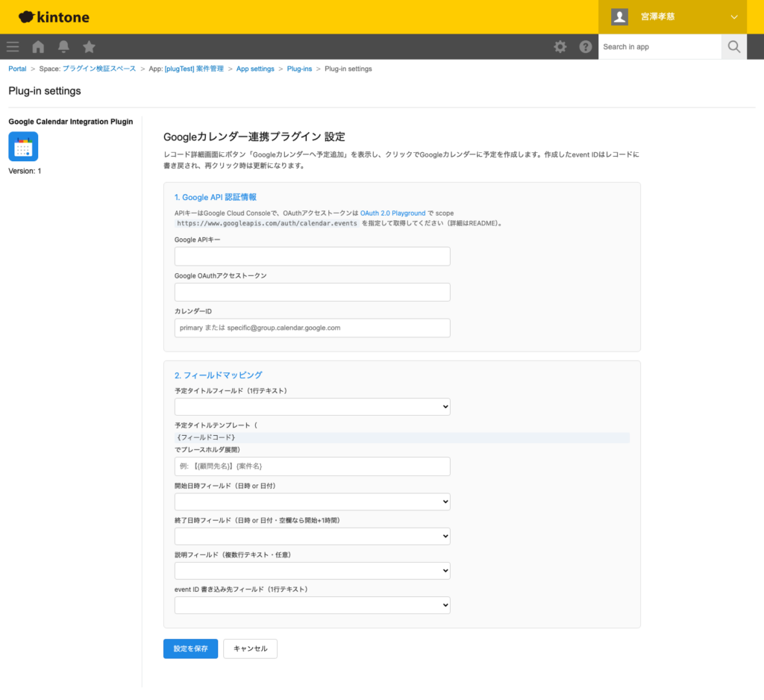Cancel changes with the キャンセル button
Viewport: 764px width, 700px height.
250,649
